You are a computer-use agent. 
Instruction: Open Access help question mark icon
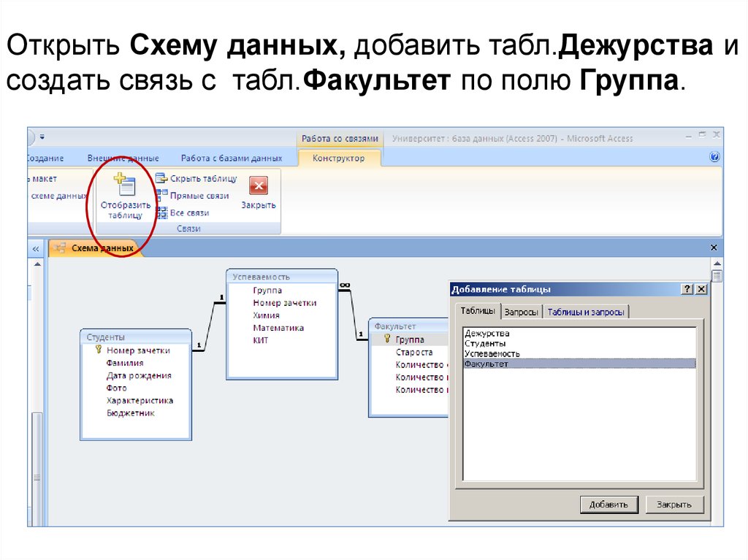[x=714, y=158]
